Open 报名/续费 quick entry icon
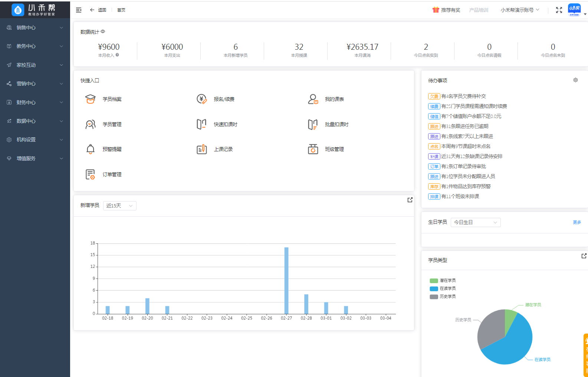Viewport: 588px width, 377px height. tap(201, 99)
